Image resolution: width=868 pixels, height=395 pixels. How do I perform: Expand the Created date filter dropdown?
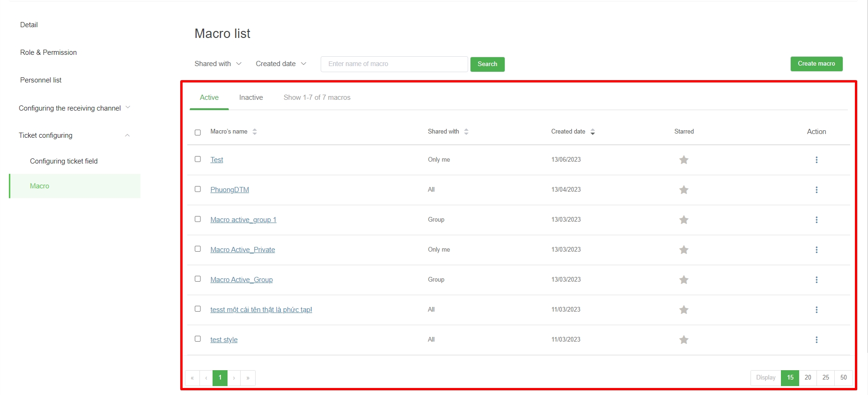(280, 64)
